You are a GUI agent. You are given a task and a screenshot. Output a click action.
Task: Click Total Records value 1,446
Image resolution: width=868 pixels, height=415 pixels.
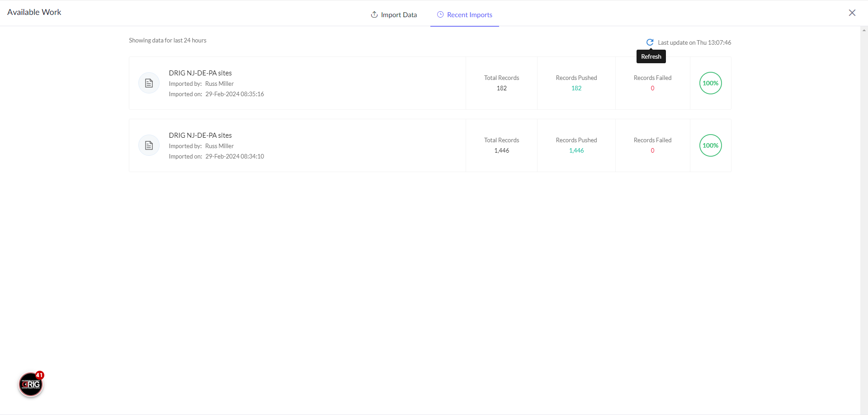(x=502, y=150)
